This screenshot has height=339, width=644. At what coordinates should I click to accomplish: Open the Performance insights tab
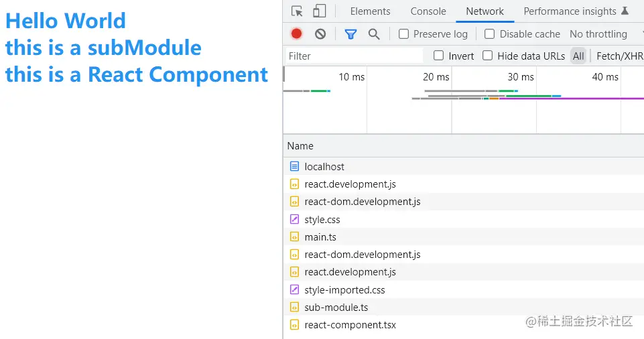click(570, 11)
